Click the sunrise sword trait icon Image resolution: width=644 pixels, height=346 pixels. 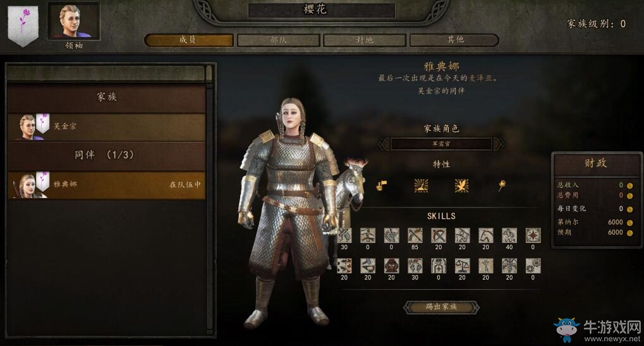tap(422, 185)
